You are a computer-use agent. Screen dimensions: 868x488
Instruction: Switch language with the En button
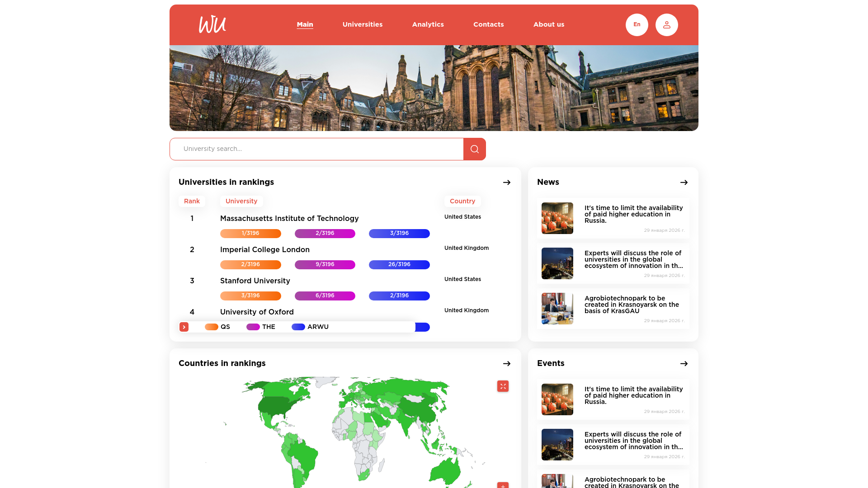point(637,25)
